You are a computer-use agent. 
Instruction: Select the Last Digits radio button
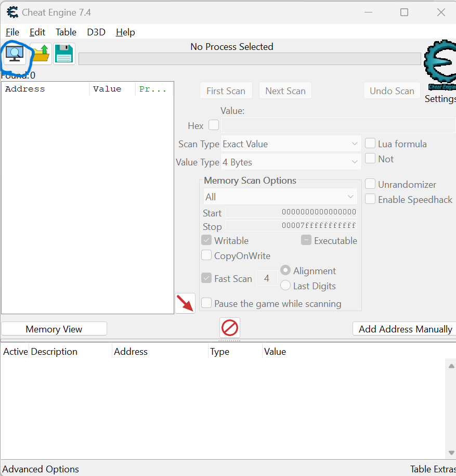click(285, 286)
